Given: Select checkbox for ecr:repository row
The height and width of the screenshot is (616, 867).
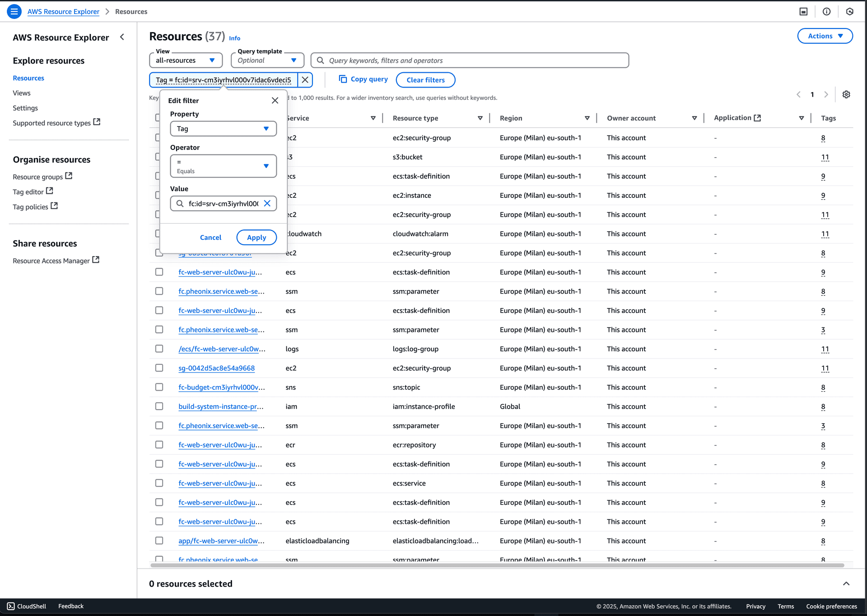Looking at the screenshot, I should click(159, 444).
